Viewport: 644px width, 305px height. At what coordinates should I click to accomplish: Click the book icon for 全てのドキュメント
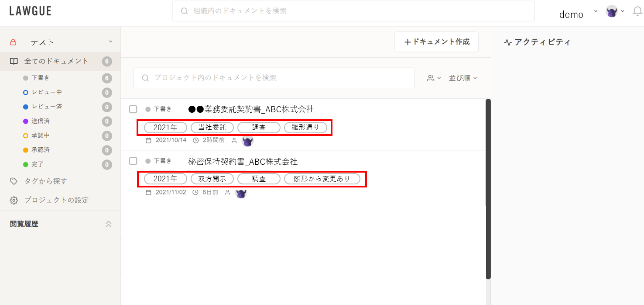[14, 61]
